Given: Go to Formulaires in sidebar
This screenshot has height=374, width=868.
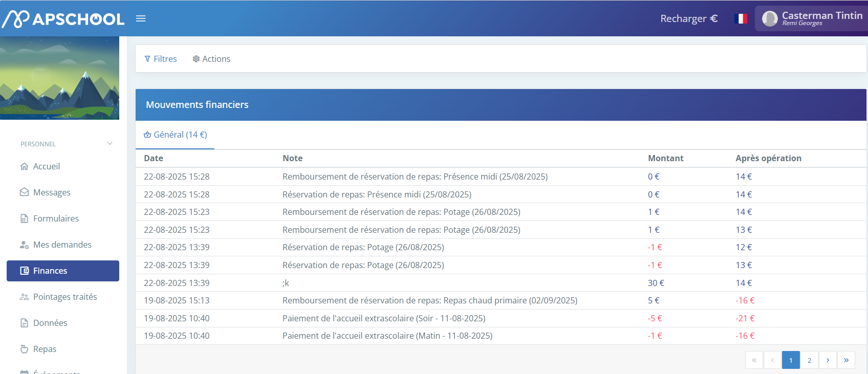Looking at the screenshot, I should pyautogui.click(x=56, y=218).
